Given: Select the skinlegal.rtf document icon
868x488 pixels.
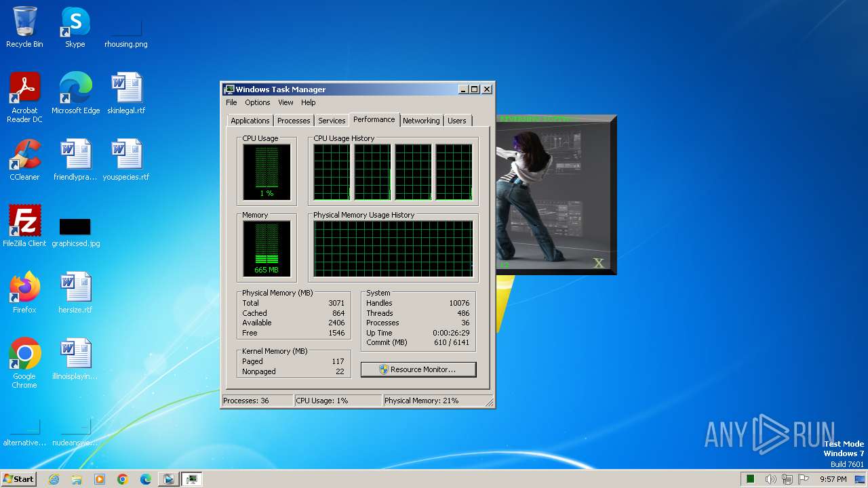Looking at the screenshot, I should tap(126, 94).
